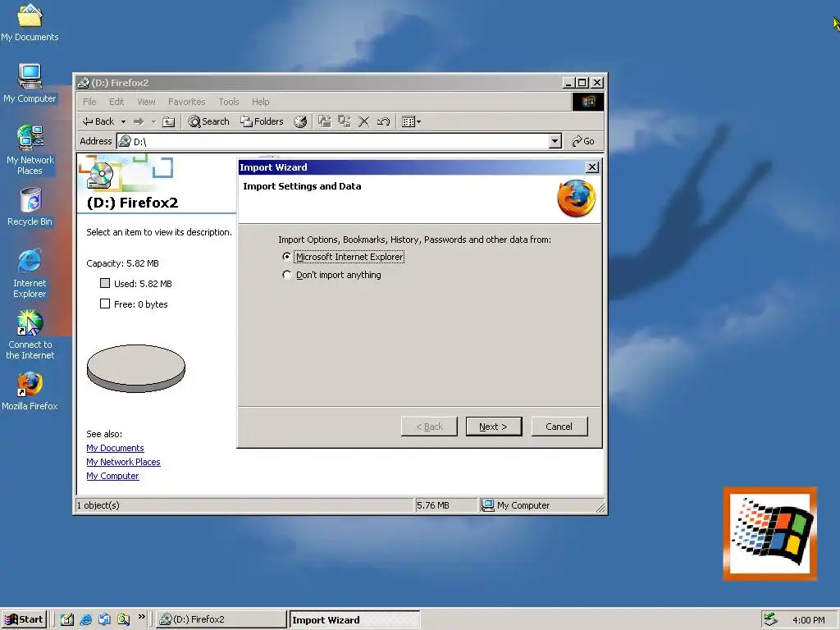Click the Used space color box
This screenshot has width=840, height=630.
click(x=105, y=283)
